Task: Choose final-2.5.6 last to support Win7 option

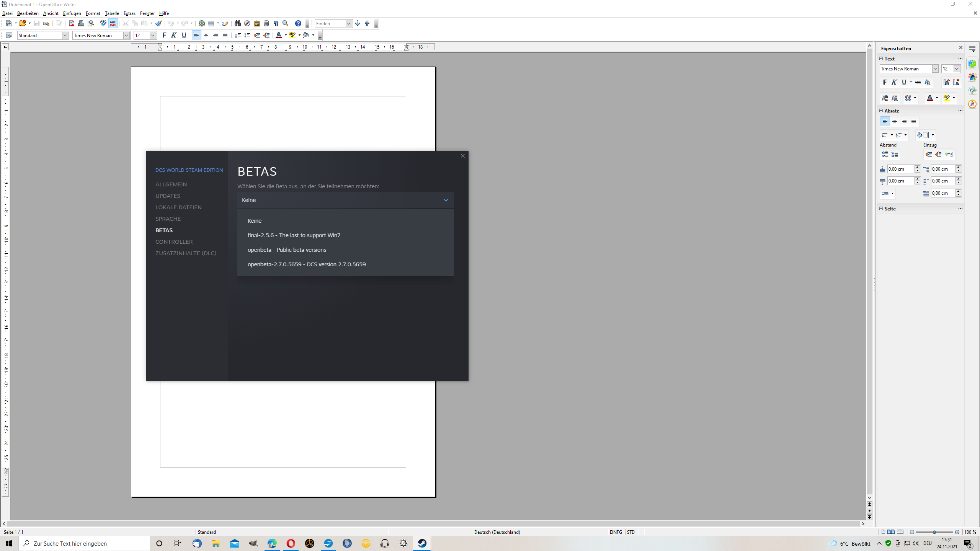Action: tap(345, 235)
